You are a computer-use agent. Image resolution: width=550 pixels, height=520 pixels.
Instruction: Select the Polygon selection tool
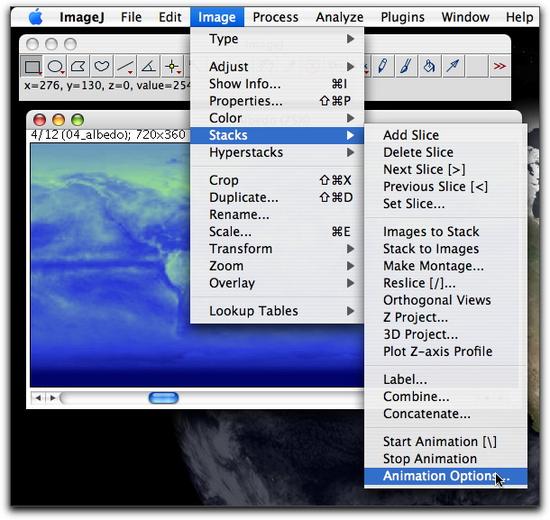click(x=78, y=66)
